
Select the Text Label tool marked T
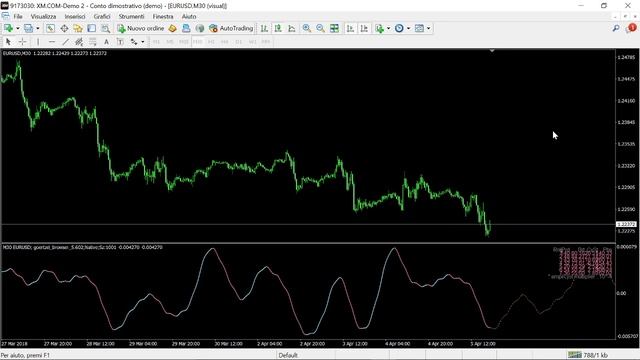click(120, 42)
